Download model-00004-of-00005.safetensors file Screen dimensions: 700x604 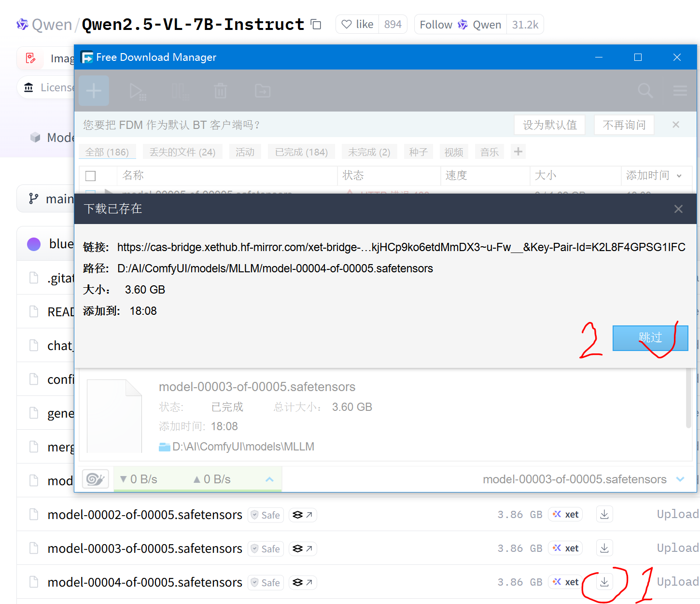(x=604, y=582)
